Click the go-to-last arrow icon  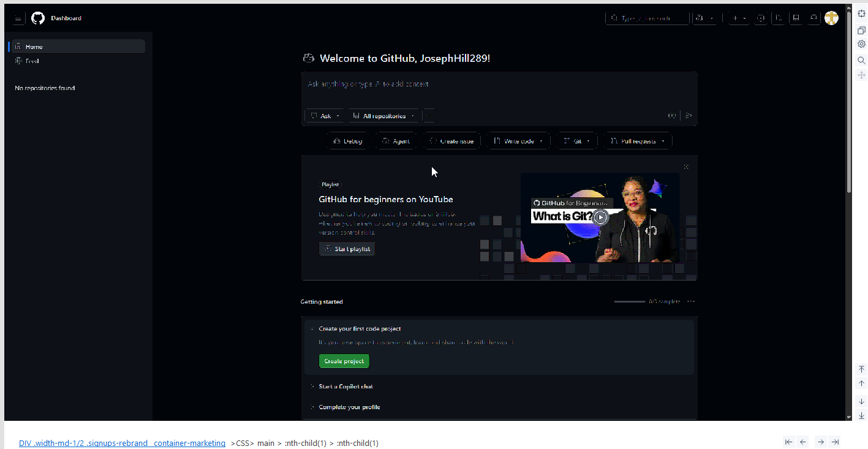[x=835, y=442]
